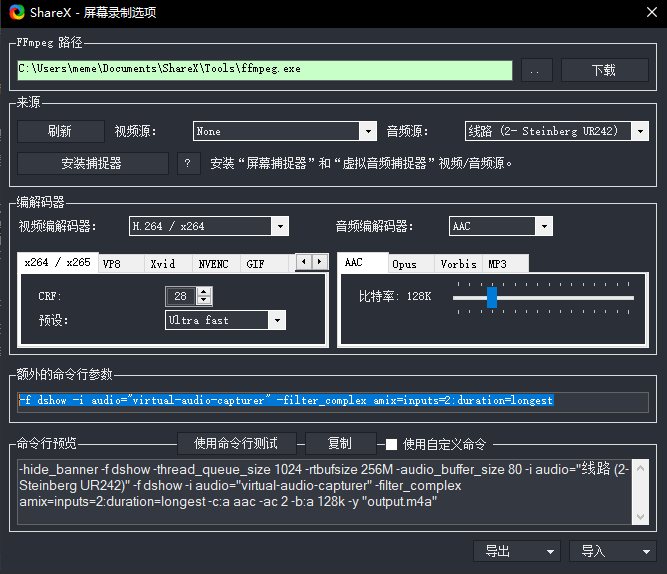Click the FFmpeg path input field
This screenshot has height=574, width=667.
click(265, 70)
